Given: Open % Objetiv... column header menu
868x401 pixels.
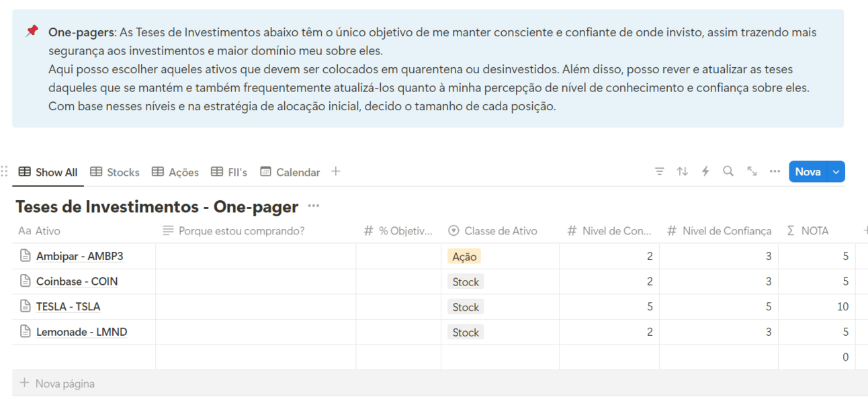Looking at the screenshot, I should (398, 230).
